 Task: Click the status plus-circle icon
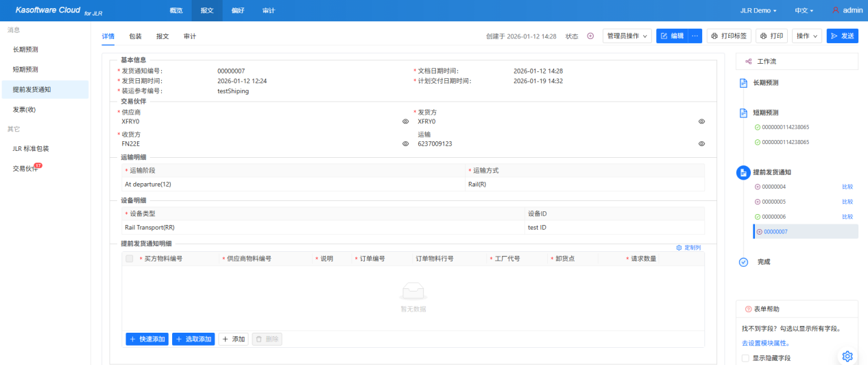[590, 36]
